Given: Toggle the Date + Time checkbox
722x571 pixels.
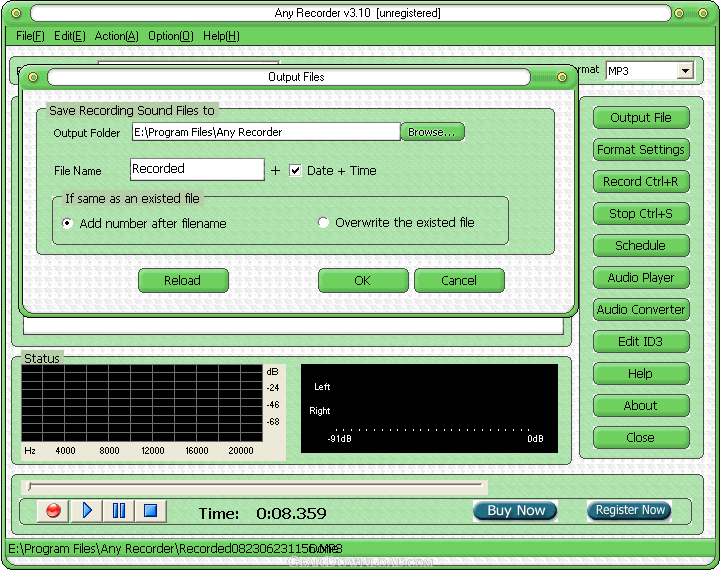Looking at the screenshot, I should click(x=295, y=171).
